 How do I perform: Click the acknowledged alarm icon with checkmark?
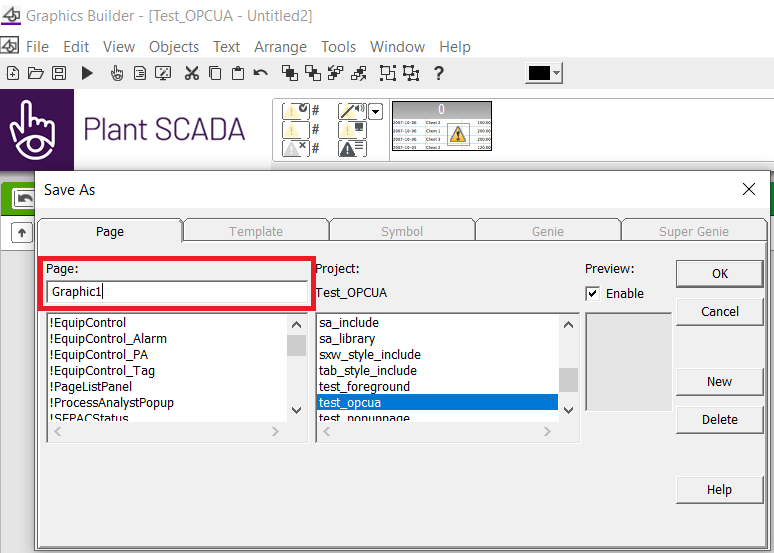pyautogui.click(x=296, y=111)
